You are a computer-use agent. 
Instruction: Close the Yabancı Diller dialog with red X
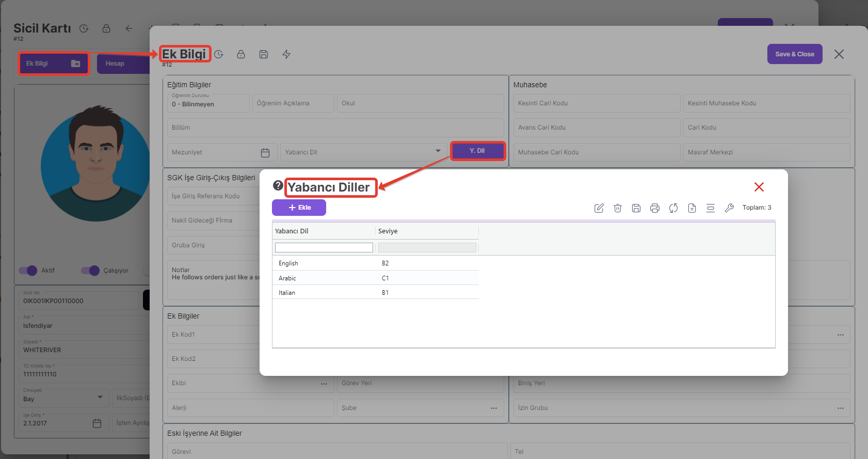(759, 187)
